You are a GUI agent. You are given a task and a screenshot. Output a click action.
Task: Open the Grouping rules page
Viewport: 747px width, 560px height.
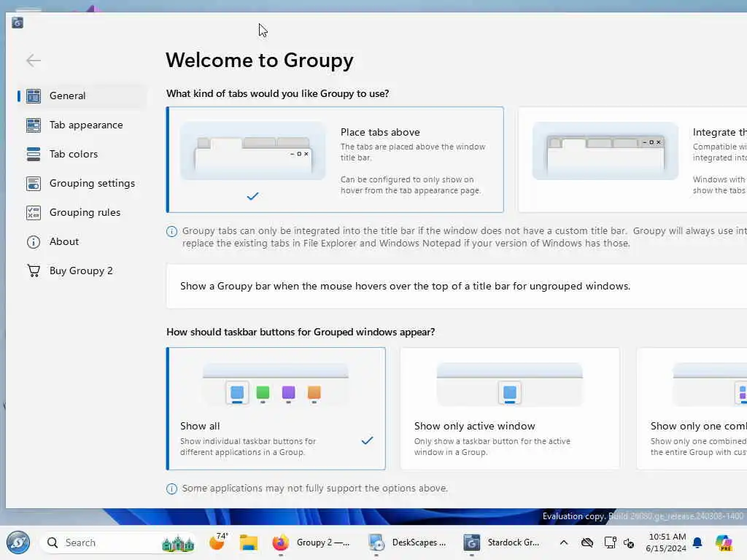(82, 212)
